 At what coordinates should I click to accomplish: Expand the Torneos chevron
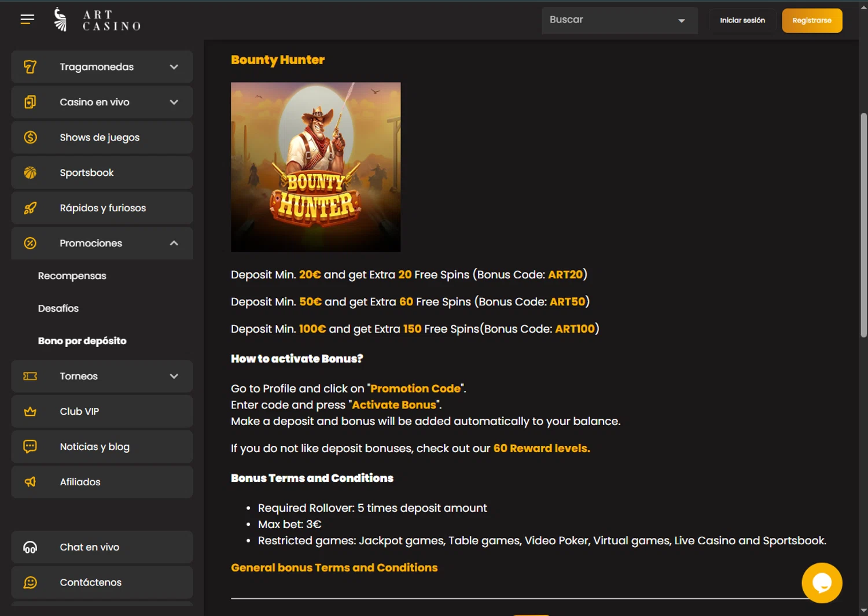tap(174, 377)
